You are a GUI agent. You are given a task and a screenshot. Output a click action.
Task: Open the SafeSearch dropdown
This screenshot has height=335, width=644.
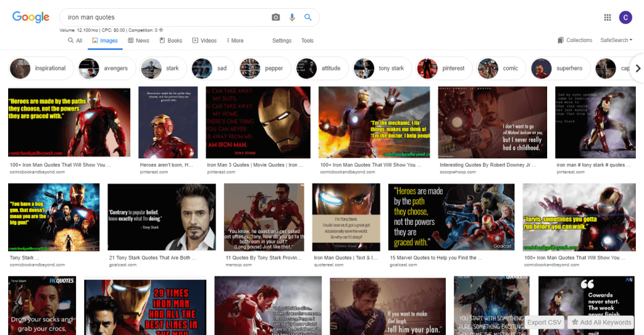616,40
